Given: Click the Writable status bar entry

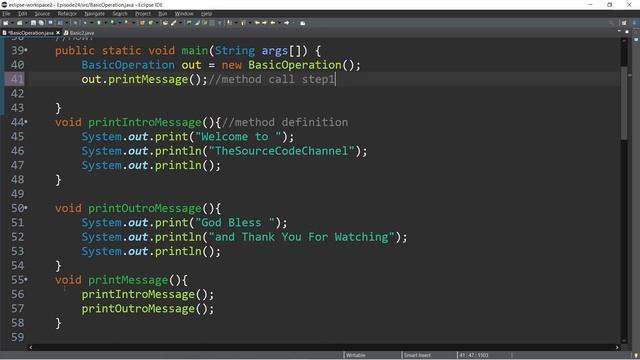Looking at the screenshot, I should pyautogui.click(x=356, y=355).
